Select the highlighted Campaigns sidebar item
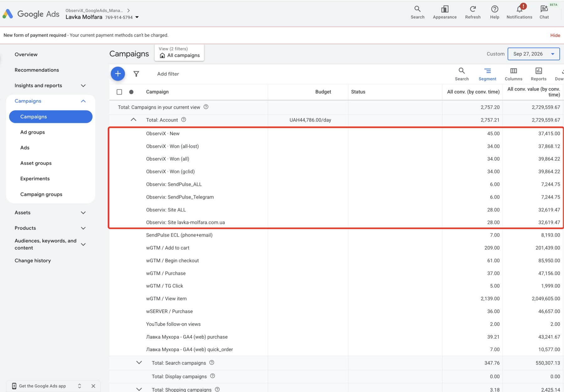This screenshot has height=392, width=564. point(51,116)
